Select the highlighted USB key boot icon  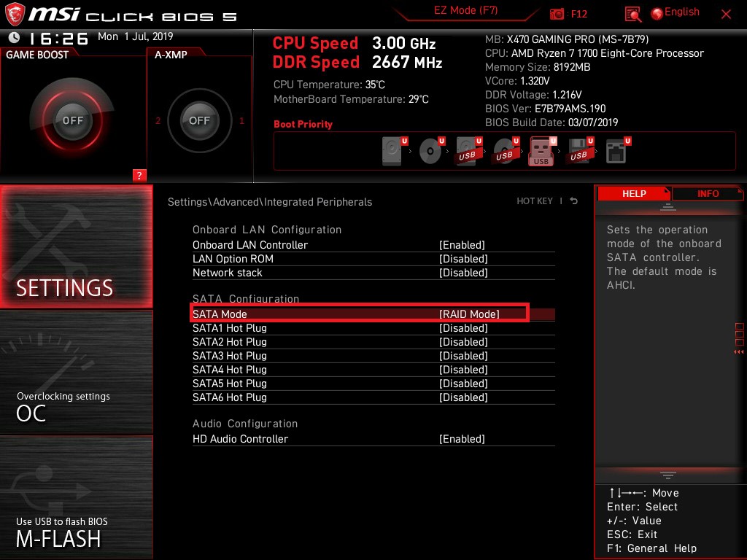pos(541,152)
